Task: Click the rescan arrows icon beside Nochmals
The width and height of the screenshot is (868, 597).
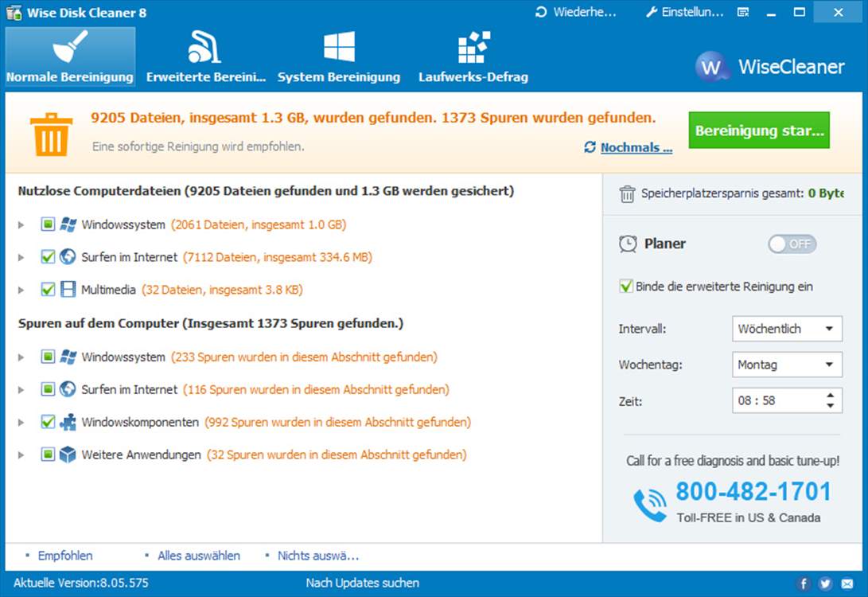Action: click(590, 147)
